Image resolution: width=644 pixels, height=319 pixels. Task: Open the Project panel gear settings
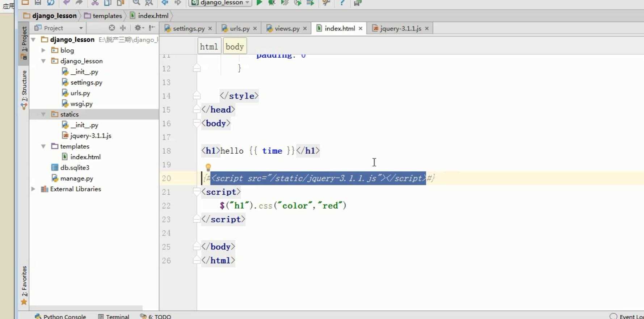pos(139,28)
